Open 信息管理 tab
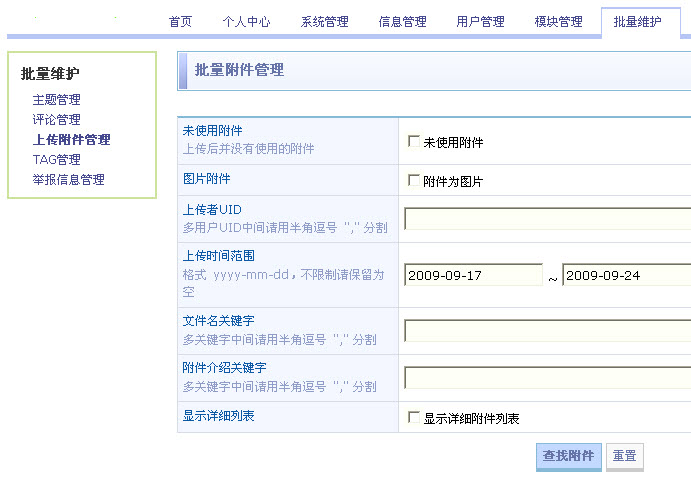691x478 pixels. pos(402,22)
